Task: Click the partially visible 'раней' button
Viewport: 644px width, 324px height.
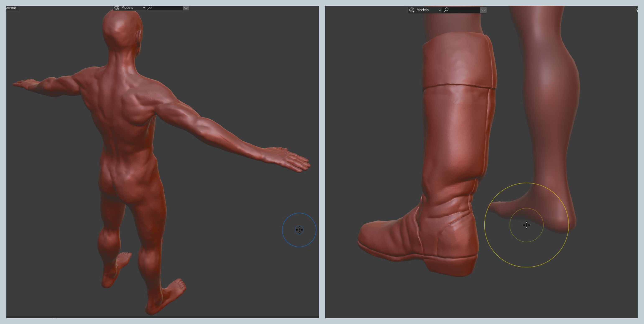Action: pos(11,8)
